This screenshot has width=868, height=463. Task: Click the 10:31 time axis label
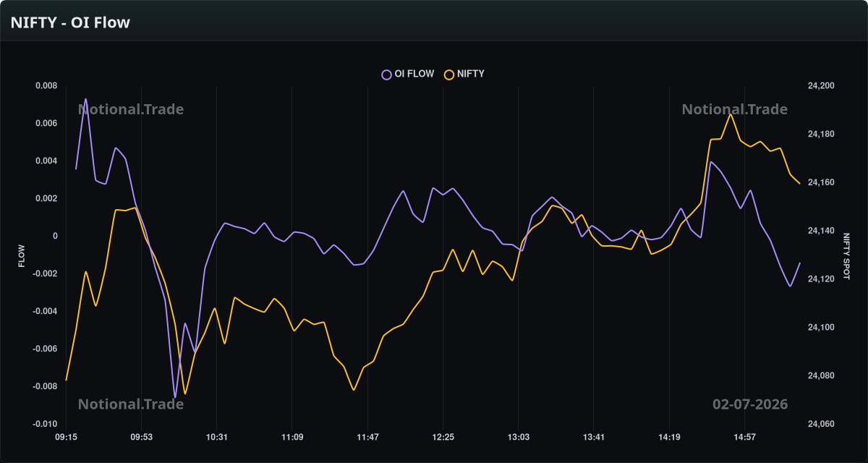216,437
